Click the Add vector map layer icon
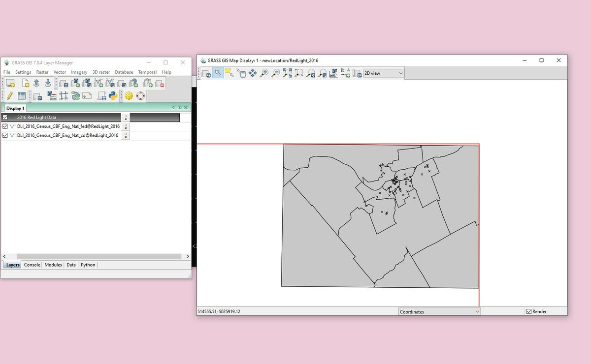This screenshot has width=591, height=364. coord(98,83)
